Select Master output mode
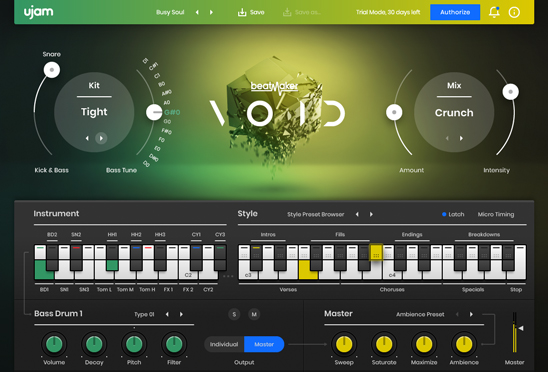This screenshot has height=372, width=548. 264,344
